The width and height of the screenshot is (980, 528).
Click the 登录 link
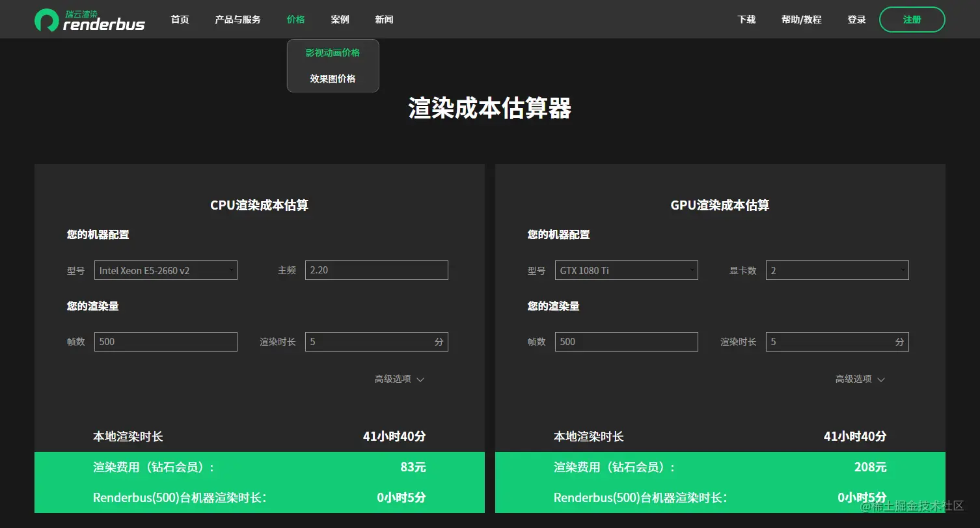click(856, 19)
